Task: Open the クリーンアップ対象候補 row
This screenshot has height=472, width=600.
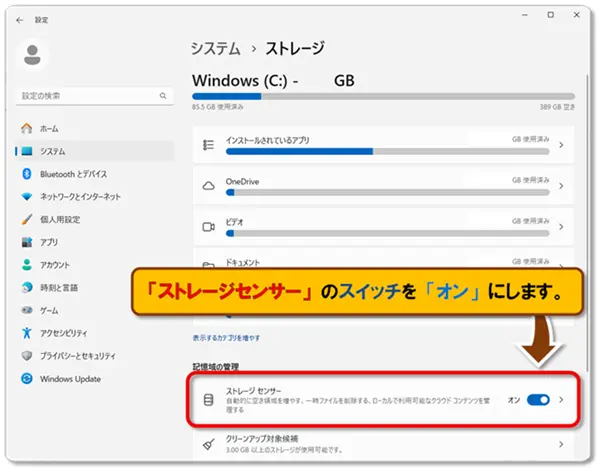Action: [383, 444]
